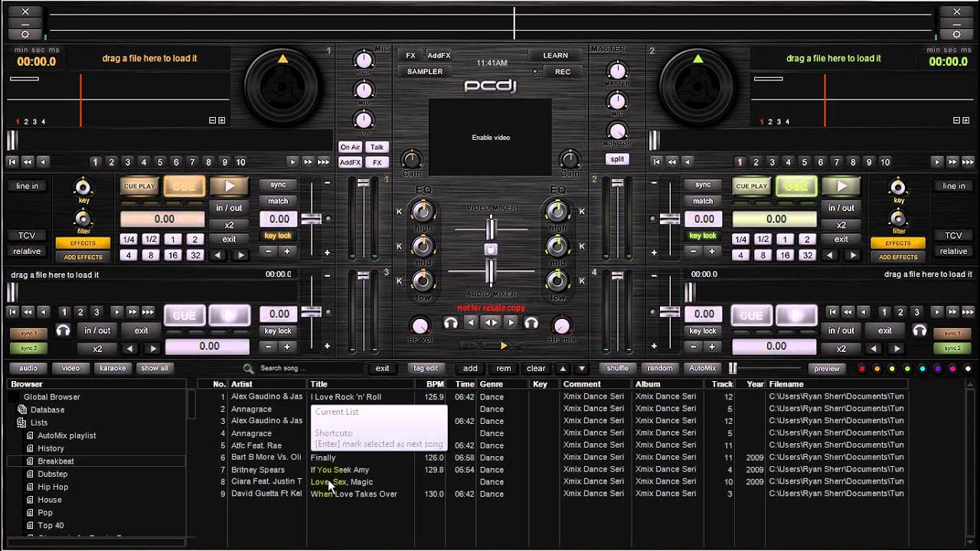Select the Hip Hop list in browser

click(x=53, y=487)
